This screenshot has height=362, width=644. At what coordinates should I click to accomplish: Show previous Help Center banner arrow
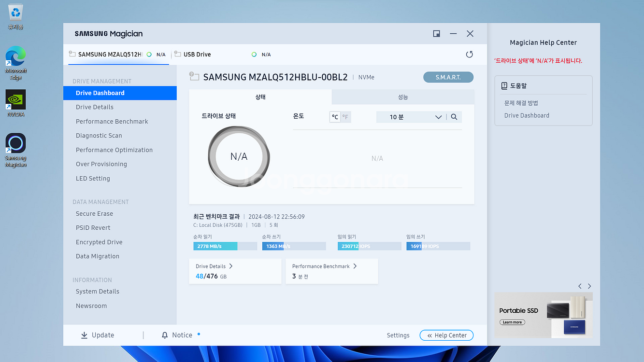tap(580, 286)
